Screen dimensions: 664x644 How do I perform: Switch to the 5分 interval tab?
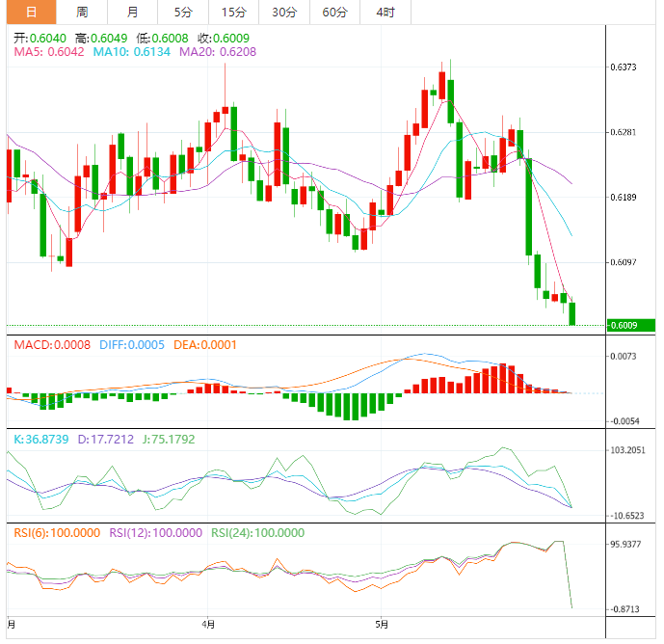182,13
